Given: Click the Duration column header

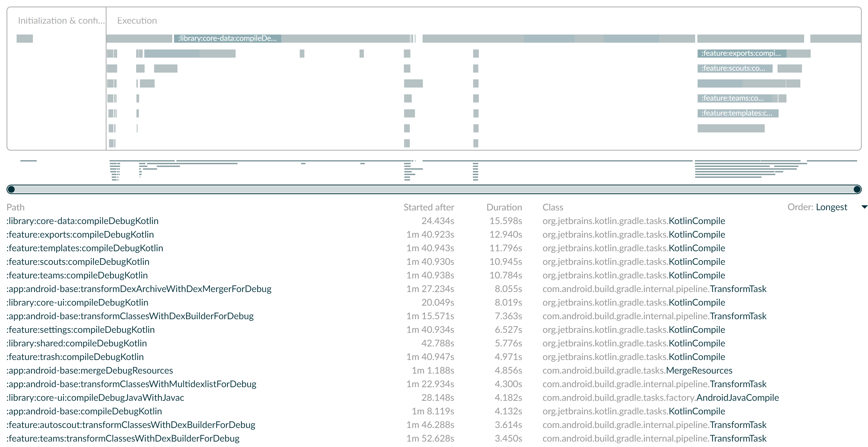Looking at the screenshot, I should pos(504,207).
